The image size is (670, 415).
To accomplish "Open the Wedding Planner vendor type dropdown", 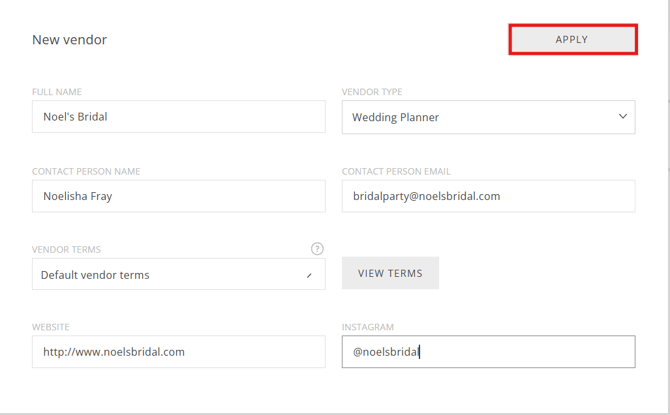I will (488, 117).
